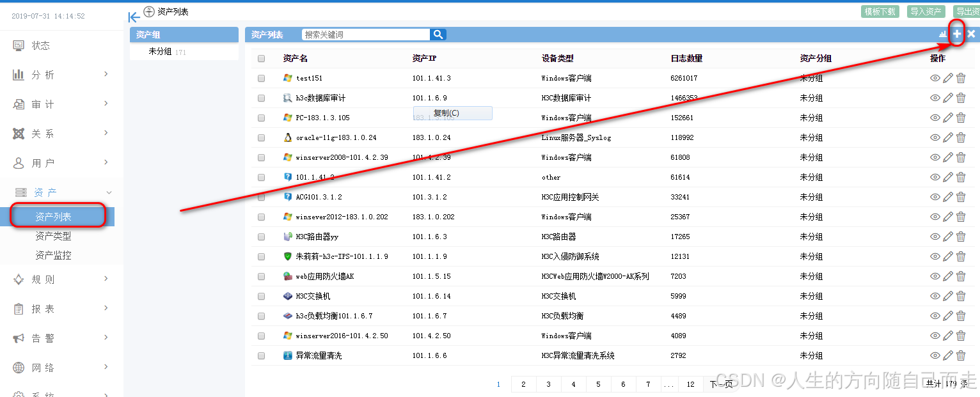
Task: Click the Windows icon beside test151
Action: coord(287,78)
